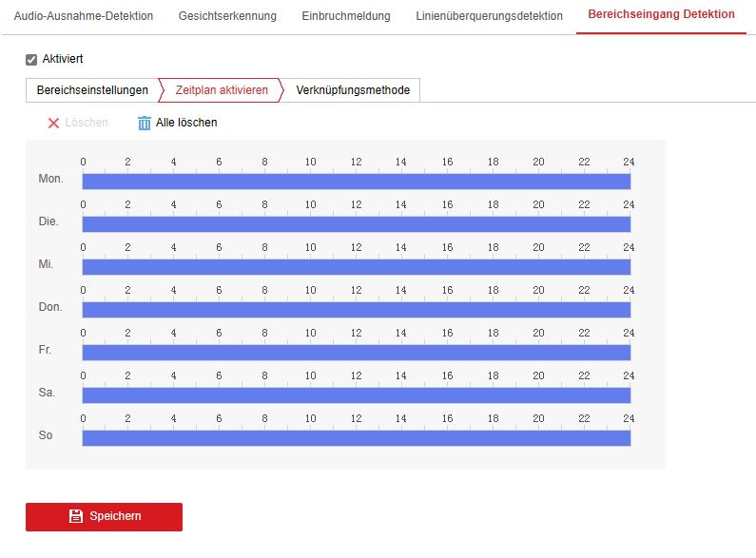Click the red X Löschen icon
This screenshot has height=558, width=756.
point(54,123)
